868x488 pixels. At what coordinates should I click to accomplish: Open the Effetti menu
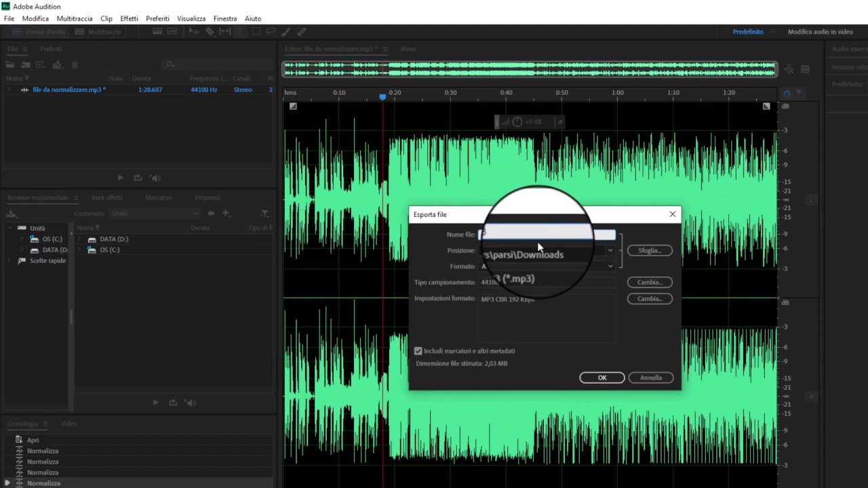pyautogui.click(x=129, y=18)
